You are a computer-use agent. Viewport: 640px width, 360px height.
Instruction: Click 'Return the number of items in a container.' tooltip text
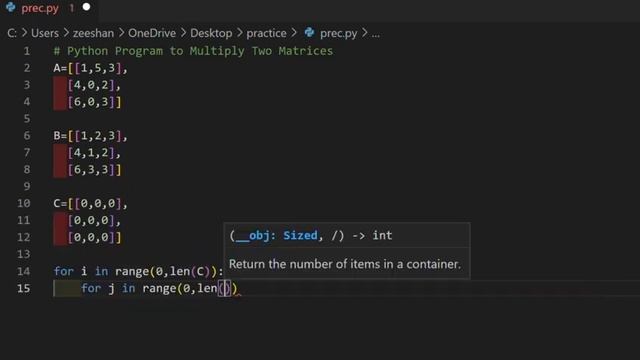pyautogui.click(x=345, y=264)
